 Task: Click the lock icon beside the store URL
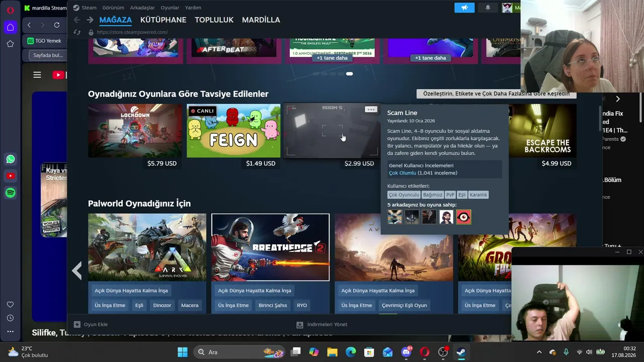click(x=91, y=32)
